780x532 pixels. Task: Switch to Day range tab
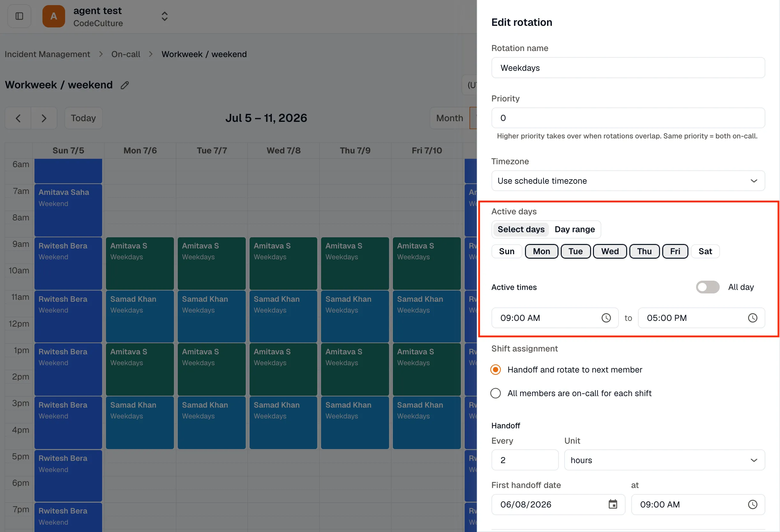click(x=574, y=229)
